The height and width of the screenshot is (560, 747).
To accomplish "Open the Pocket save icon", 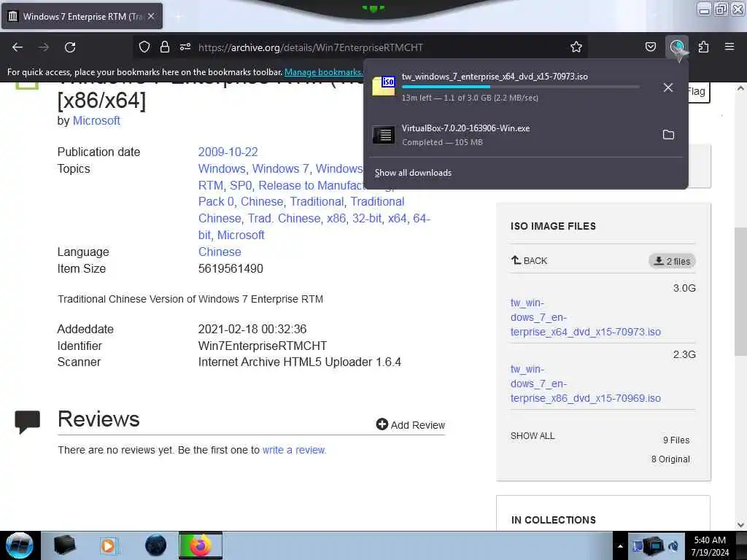I will pyautogui.click(x=650, y=47).
